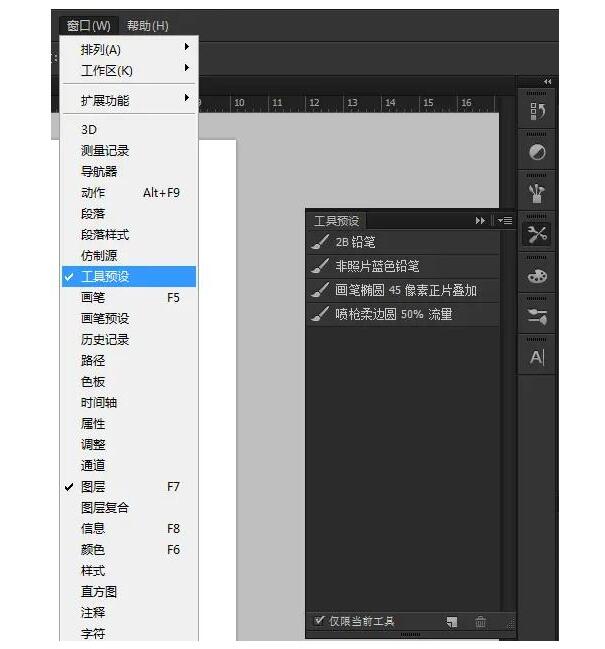Click ruler mark 12 on horizontal ruler
Image resolution: width=605 pixels, height=649 pixels.
[x=314, y=103]
